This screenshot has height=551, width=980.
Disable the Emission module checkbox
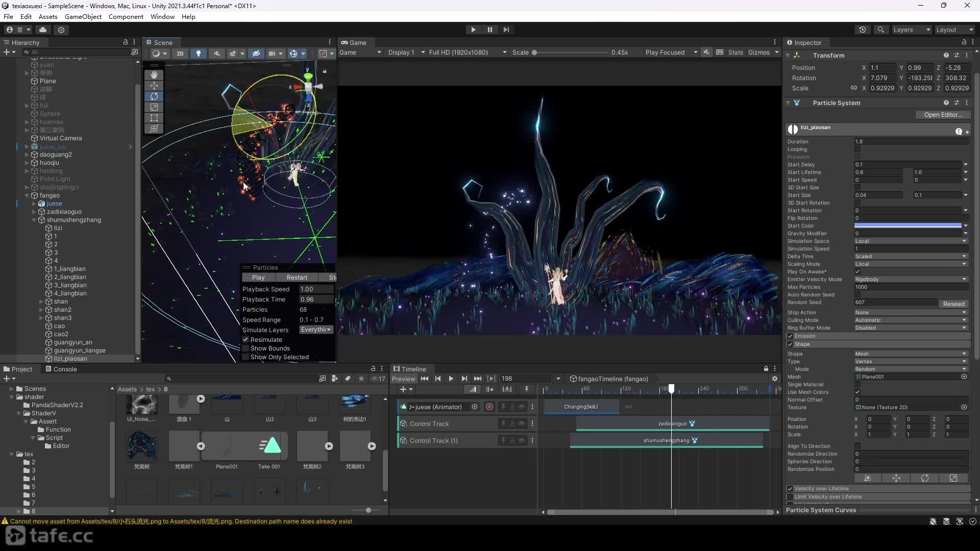[x=790, y=336]
